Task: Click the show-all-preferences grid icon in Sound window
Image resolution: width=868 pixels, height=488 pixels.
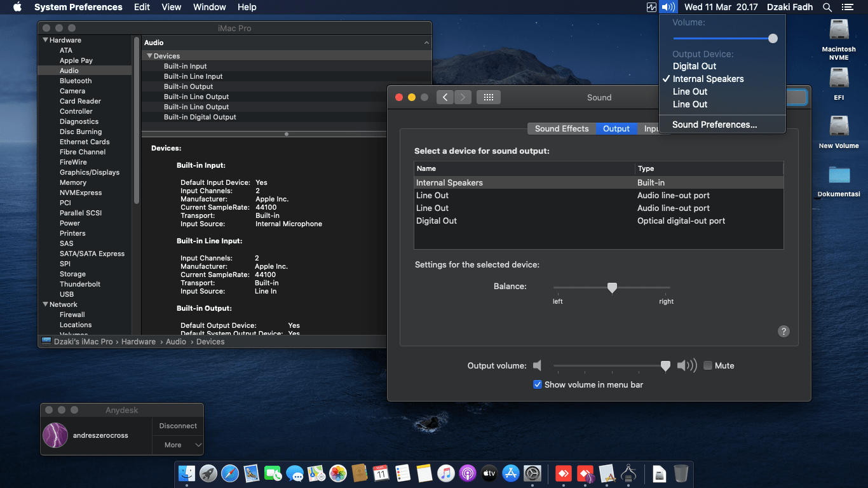Action: [488, 97]
